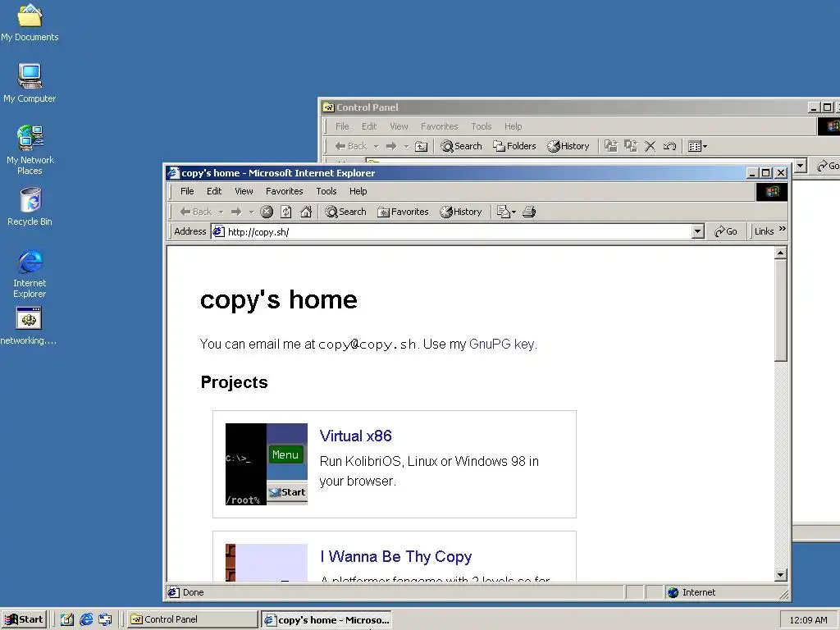Click the Refresh icon in Internet Explorer
Image resolution: width=840 pixels, height=630 pixels.
[x=286, y=212]
